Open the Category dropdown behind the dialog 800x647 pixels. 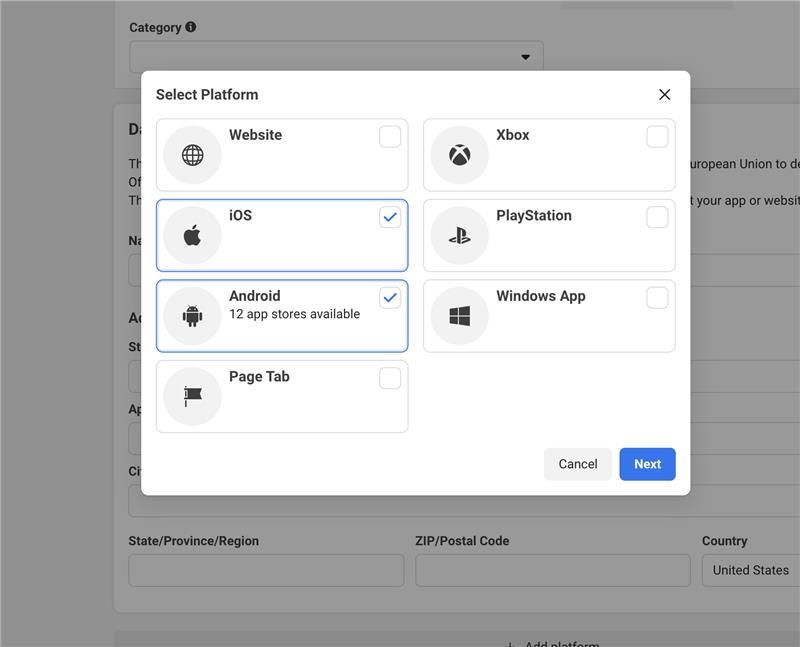coord(336,57)
